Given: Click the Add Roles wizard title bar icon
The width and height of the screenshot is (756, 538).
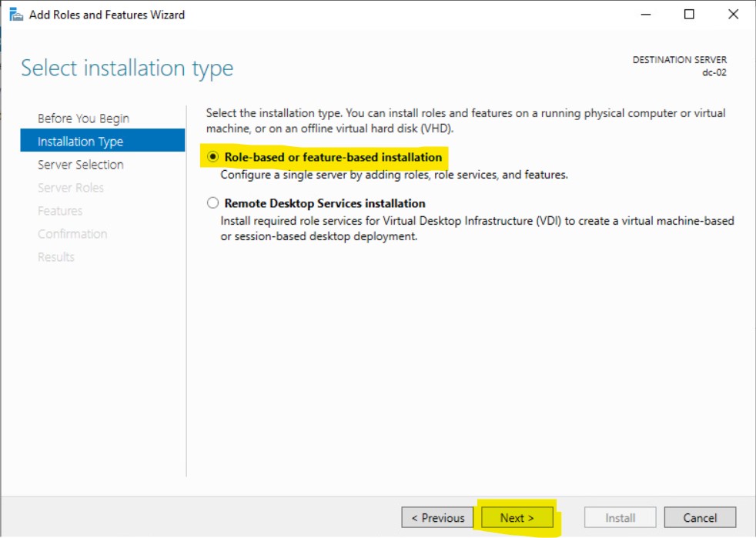Looking at the screenshot, I should coord(15,15).
